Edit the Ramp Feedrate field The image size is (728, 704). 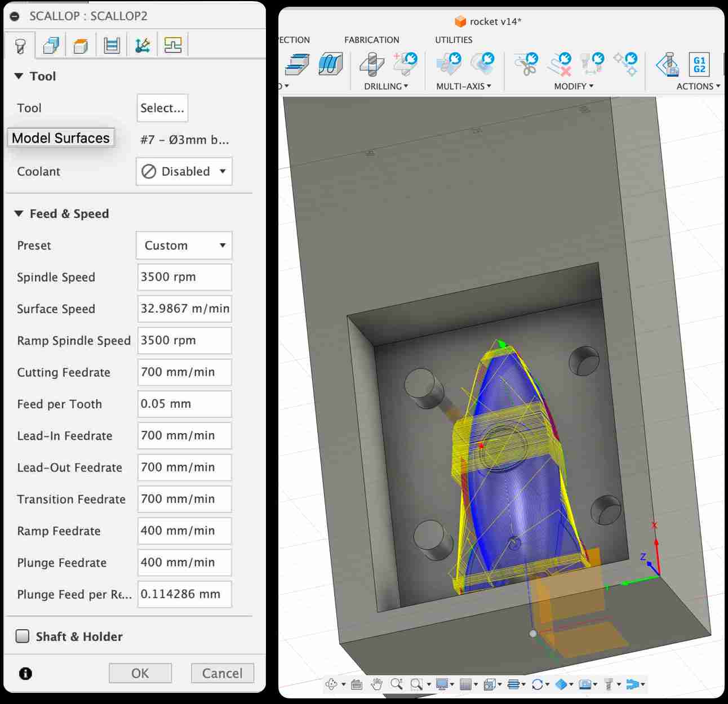pyautogui.click(x=184, y=531)
